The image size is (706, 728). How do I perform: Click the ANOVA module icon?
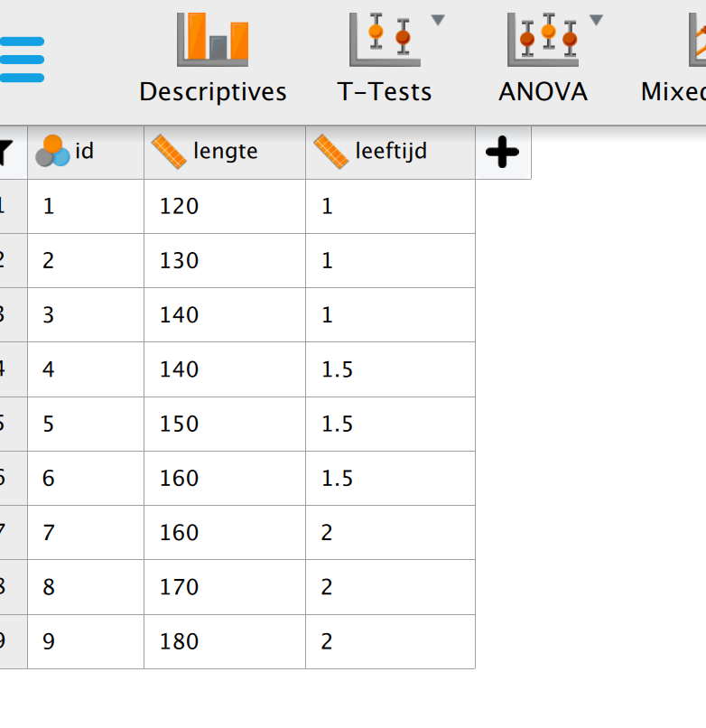543,40
